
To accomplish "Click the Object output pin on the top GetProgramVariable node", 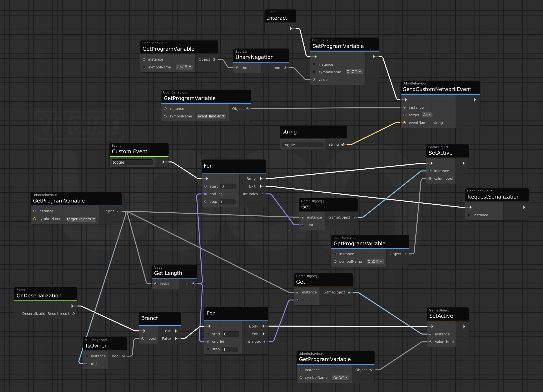I will click(214, 59).
